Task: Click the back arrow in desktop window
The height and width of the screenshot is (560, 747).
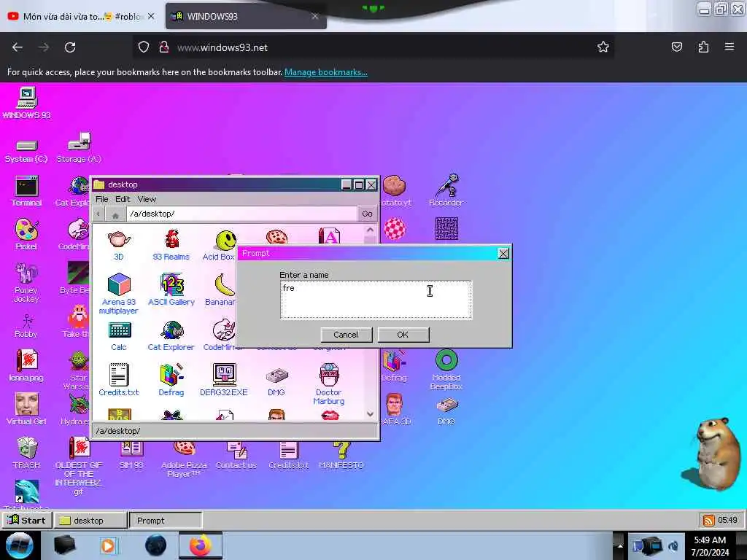Action: [x=98, y=214]
